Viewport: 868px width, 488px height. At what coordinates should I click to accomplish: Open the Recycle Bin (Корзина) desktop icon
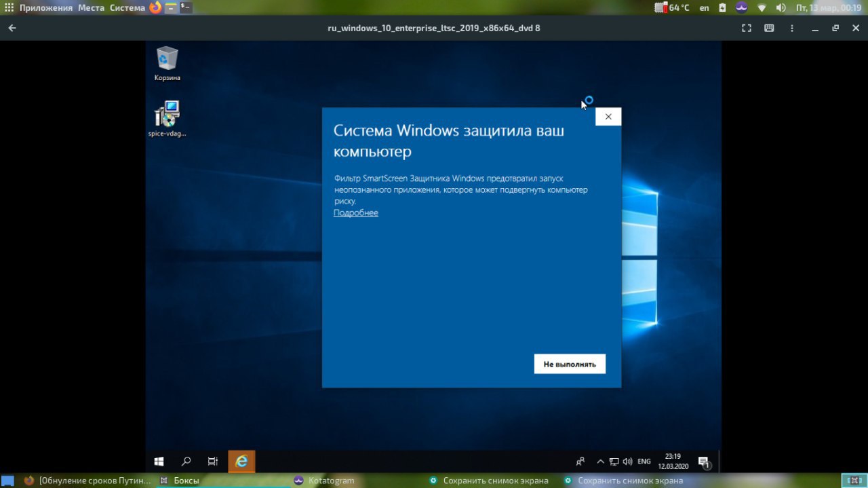pos(167,63)
